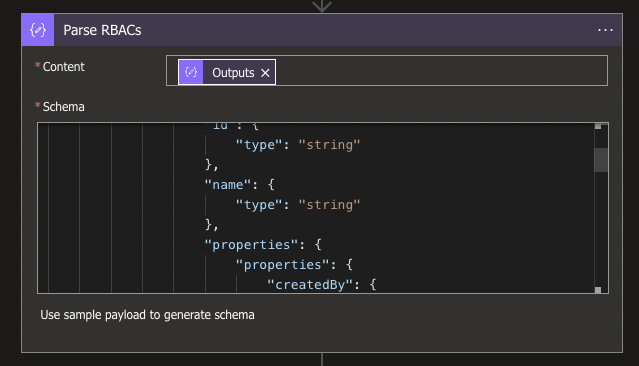Click the Parse RBACs action icon

[x=38, y=30]
